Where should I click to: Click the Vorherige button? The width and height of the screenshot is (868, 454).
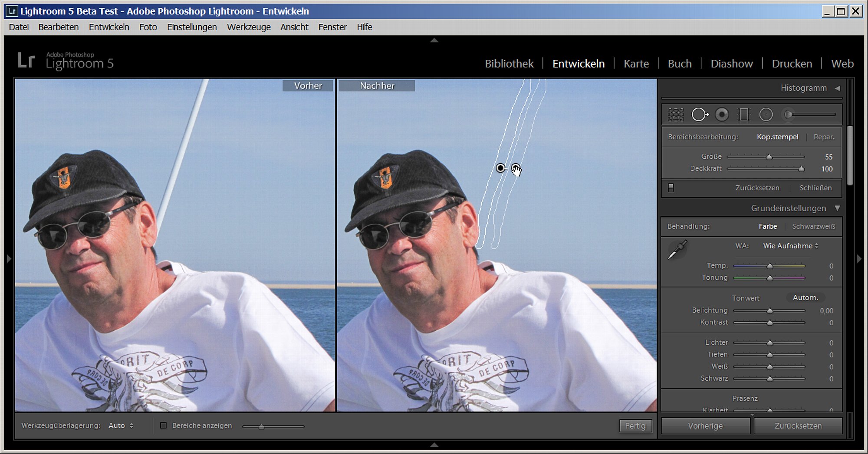(705, 426)
